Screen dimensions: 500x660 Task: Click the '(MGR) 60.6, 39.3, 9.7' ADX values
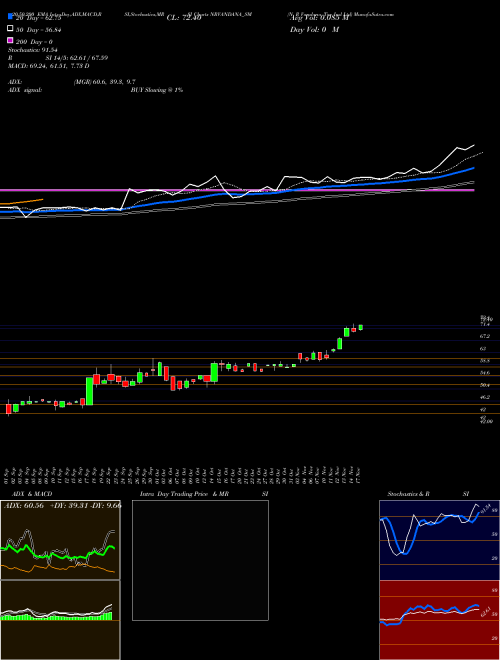tap(104, 82)
